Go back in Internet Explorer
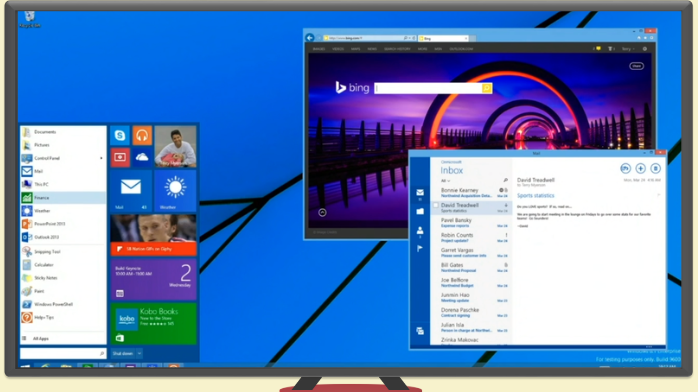 (x=310, y=38)
